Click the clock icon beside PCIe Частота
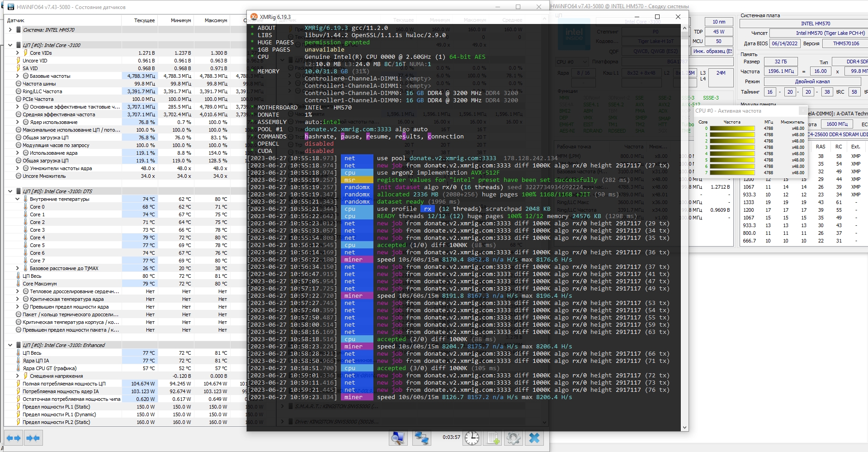 pos(19,99)
